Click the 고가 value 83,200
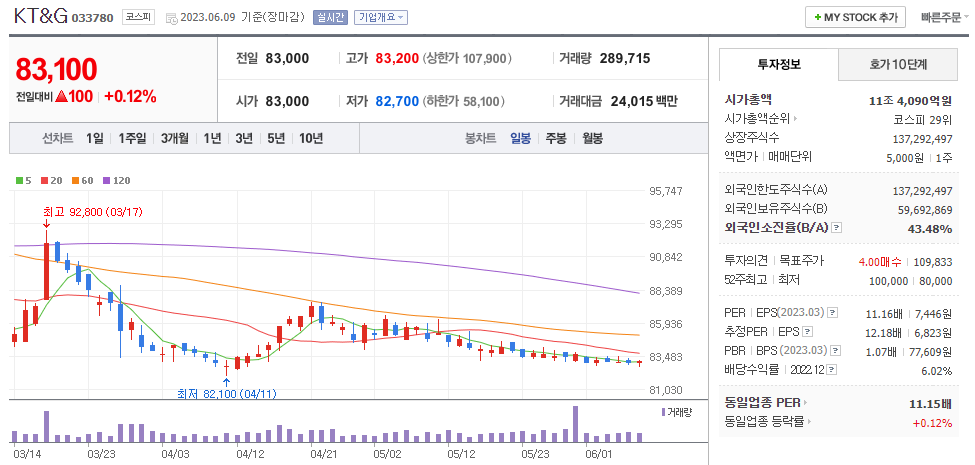 (x=397, y=58)
